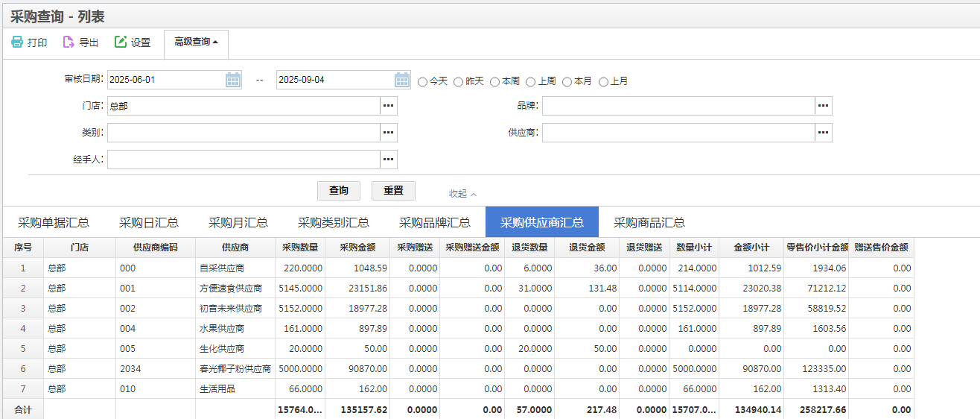
Task: Open end date calendar picker icon
Action: (402, 80)
